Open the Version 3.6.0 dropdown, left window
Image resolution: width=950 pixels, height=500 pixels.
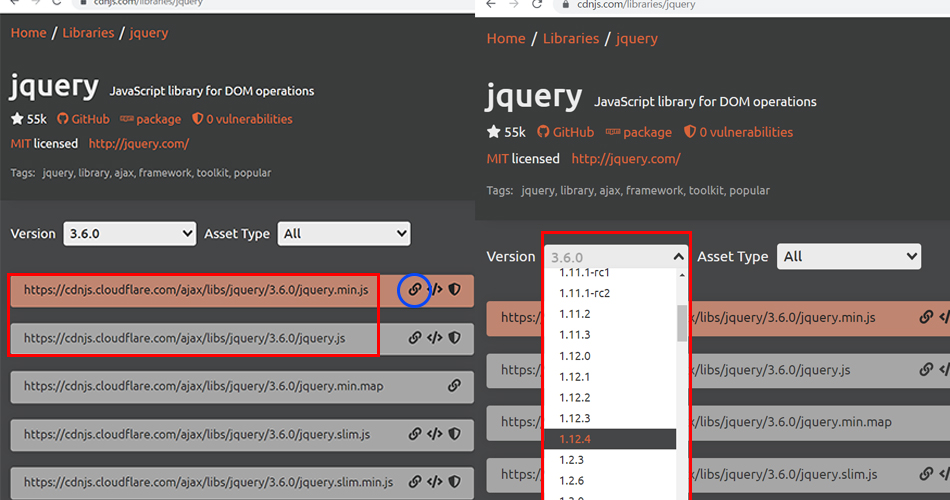pyautogui.click(x=130, y=233)
